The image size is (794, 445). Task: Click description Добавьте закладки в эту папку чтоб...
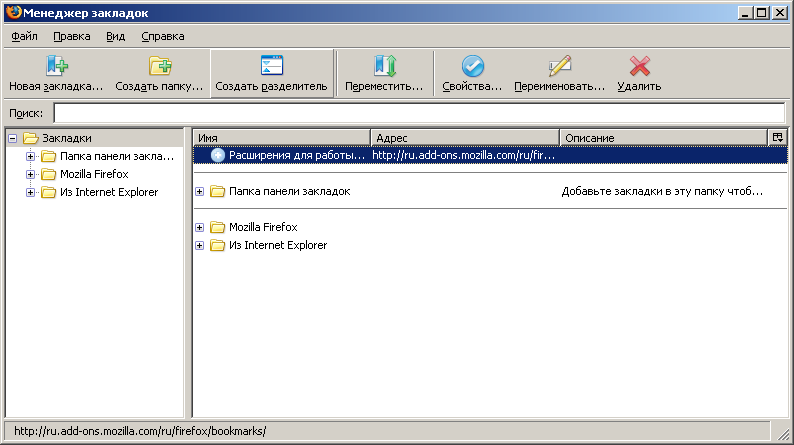662,191
